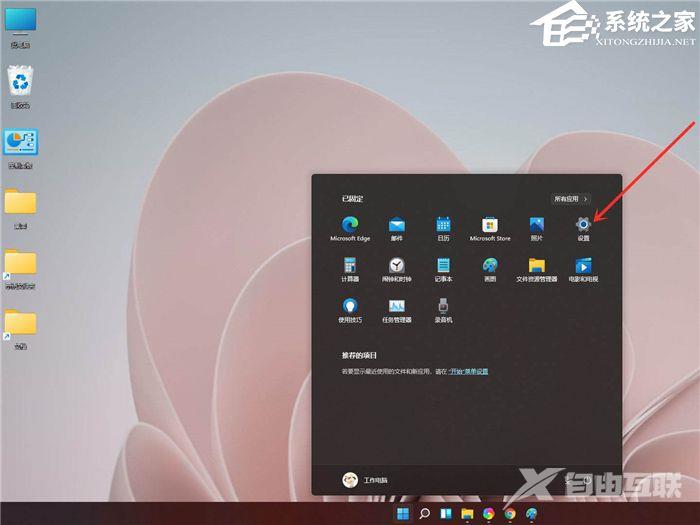
Task: Click the colorful pinwheel taskbar icon
Action: (488, 513)
